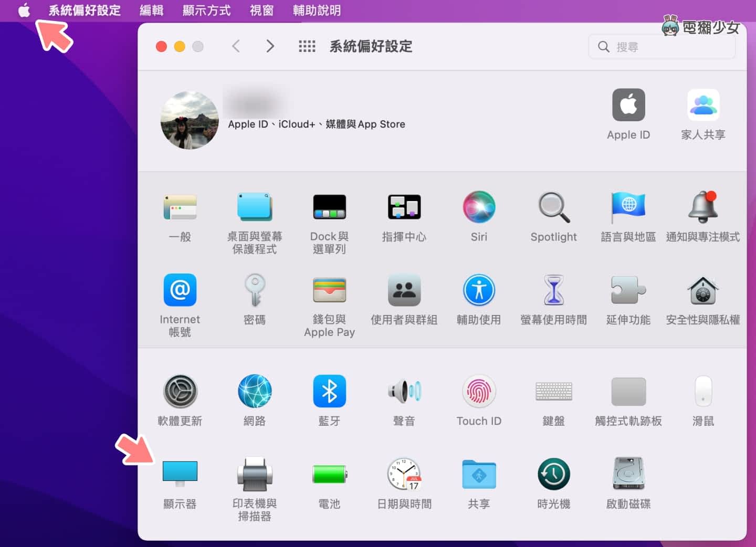Open the 藍牙 Bluetooth settings icon

click(x=329, y=392)
